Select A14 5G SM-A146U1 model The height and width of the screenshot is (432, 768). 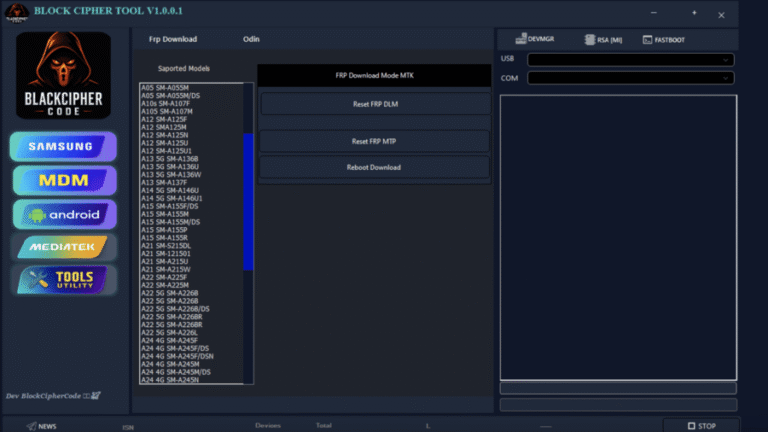pyautogui.click(x=171, y=198)
